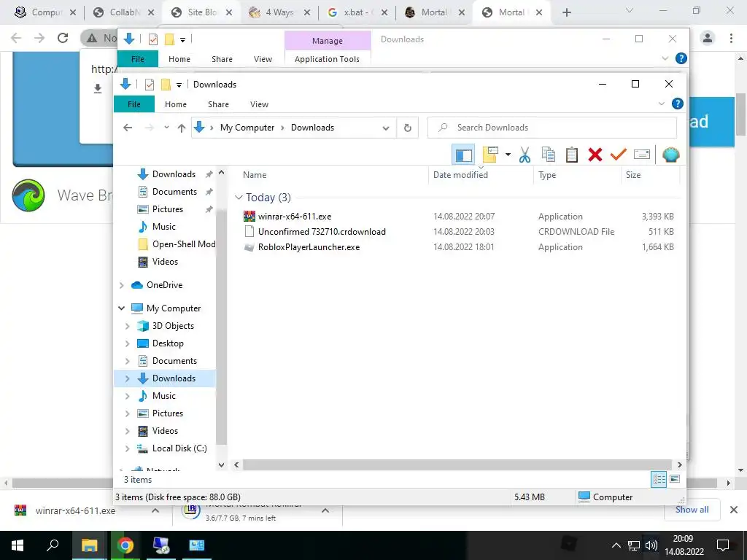Viewport: 747px width, 560px height.
Task: Click the Help question mark in front window
Action: coord(677,104)
